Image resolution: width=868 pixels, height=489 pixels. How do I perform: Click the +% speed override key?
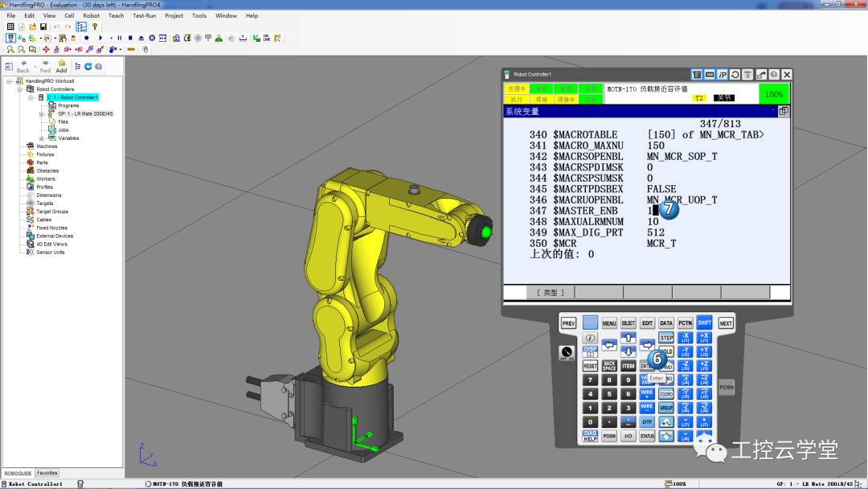(666, 422)
